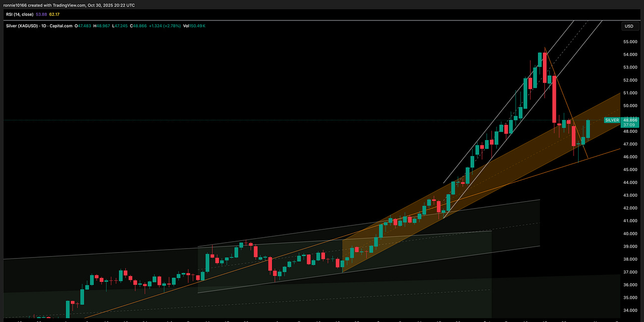Image resolution: width=644 pixels, height=322 pixels.
Task: Click the 50.000 level on the price scale
Action: [629, 106]
